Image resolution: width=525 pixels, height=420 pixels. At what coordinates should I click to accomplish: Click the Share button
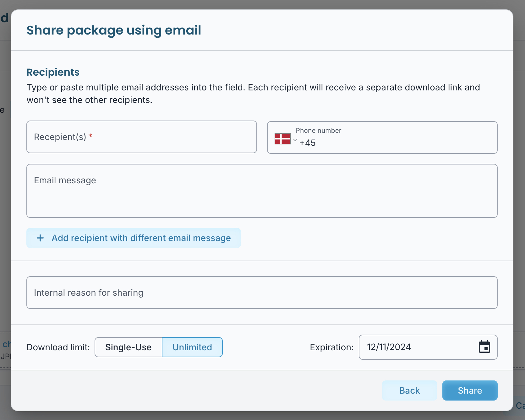(x=470, y=390)
